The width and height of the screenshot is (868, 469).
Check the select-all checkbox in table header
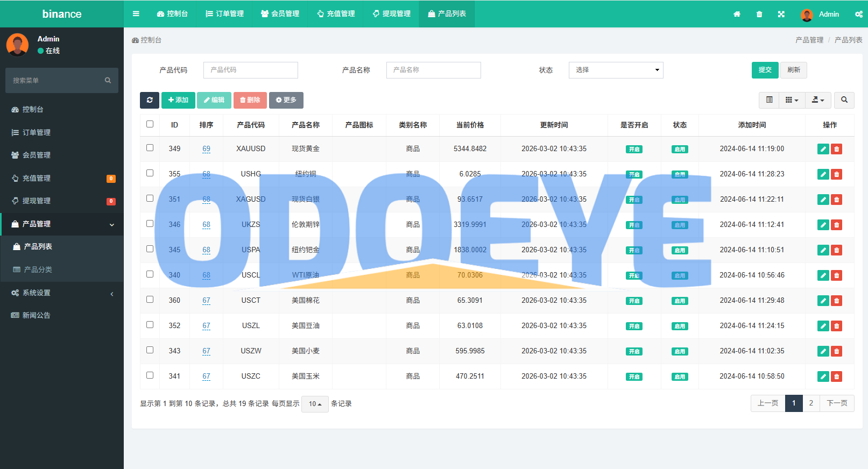[x=150, y=124]
